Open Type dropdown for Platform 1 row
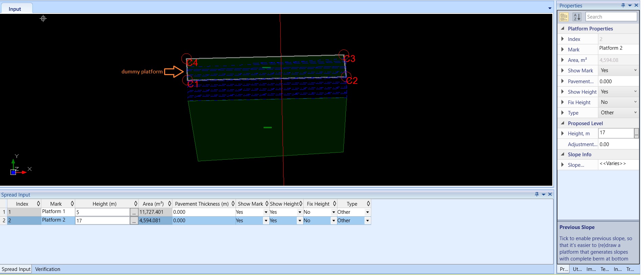The height and width of the screenshot is (275, 644). (x=367, y=212)
